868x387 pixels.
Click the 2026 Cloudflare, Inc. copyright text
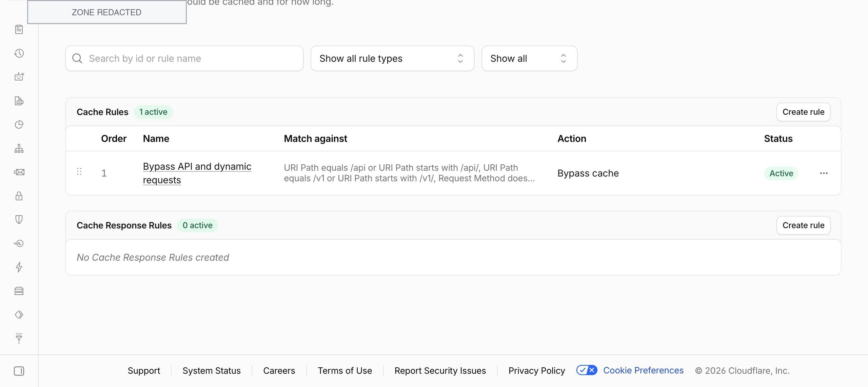[742, 371]
